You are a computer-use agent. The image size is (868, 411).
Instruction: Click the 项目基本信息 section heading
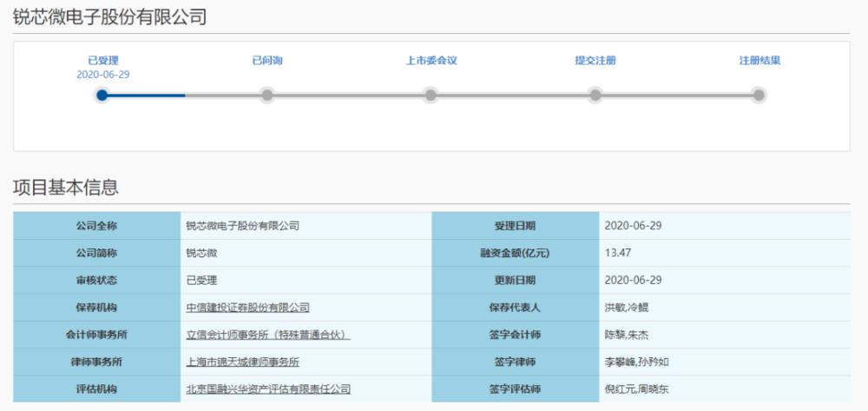65,187
